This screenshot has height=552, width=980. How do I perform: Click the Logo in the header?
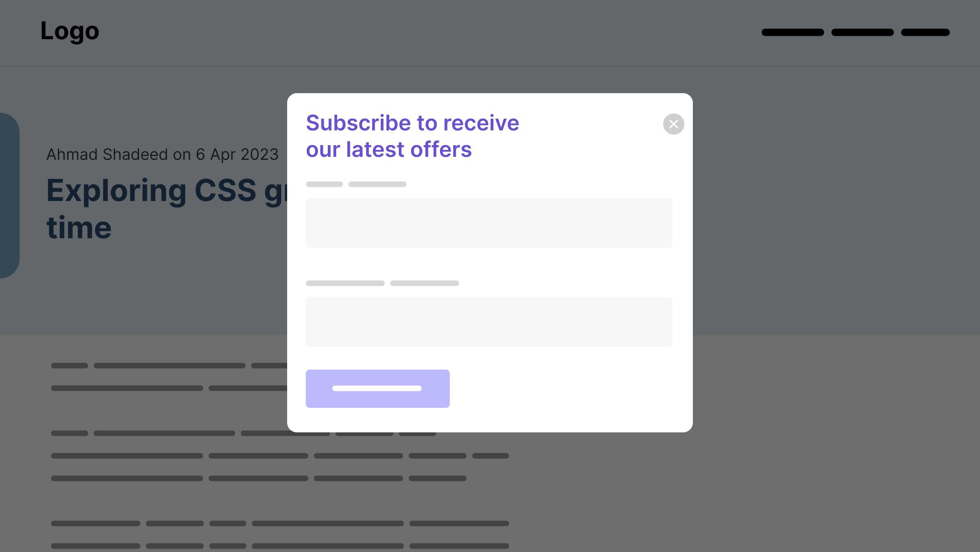(70, 31)
